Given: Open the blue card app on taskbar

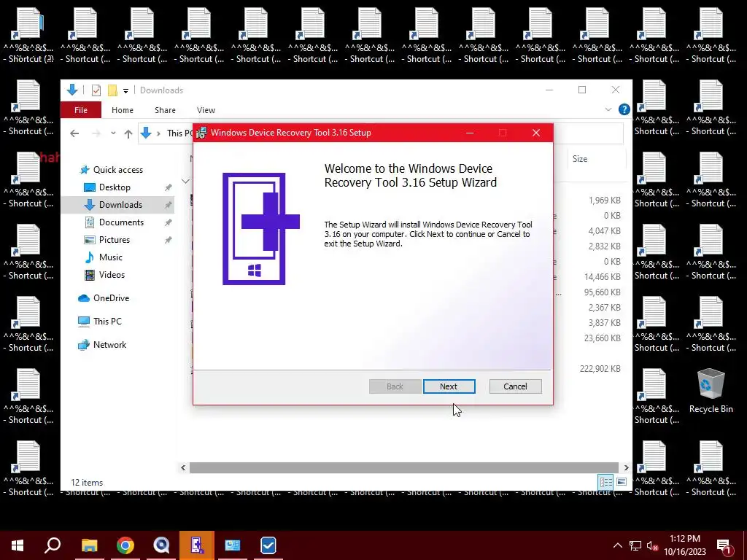Looking at the screenshot, I should point(233,545).
